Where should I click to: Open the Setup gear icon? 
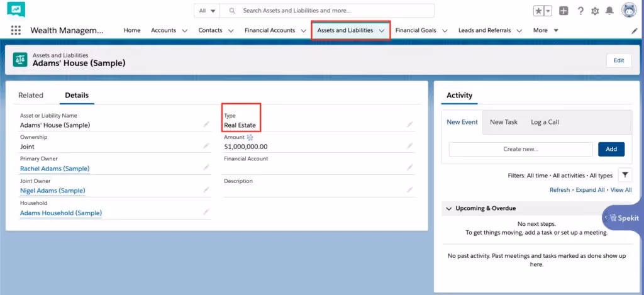(595, 11)
